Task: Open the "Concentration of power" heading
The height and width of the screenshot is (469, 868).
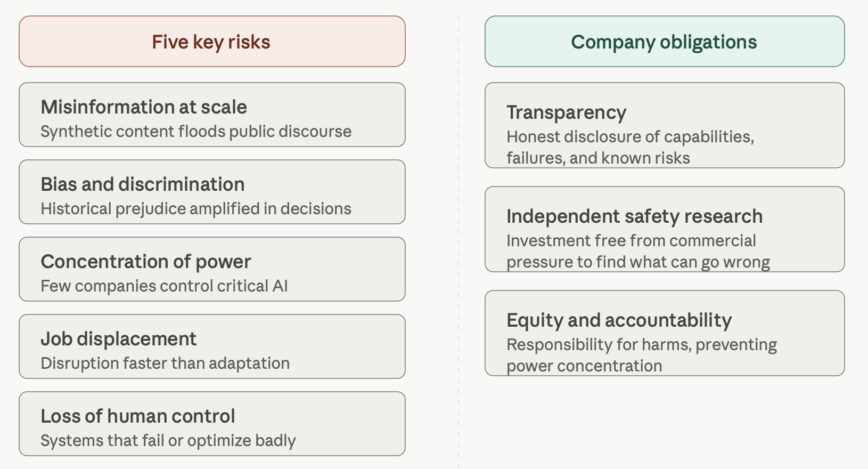Action: click(x=146, y=262)
